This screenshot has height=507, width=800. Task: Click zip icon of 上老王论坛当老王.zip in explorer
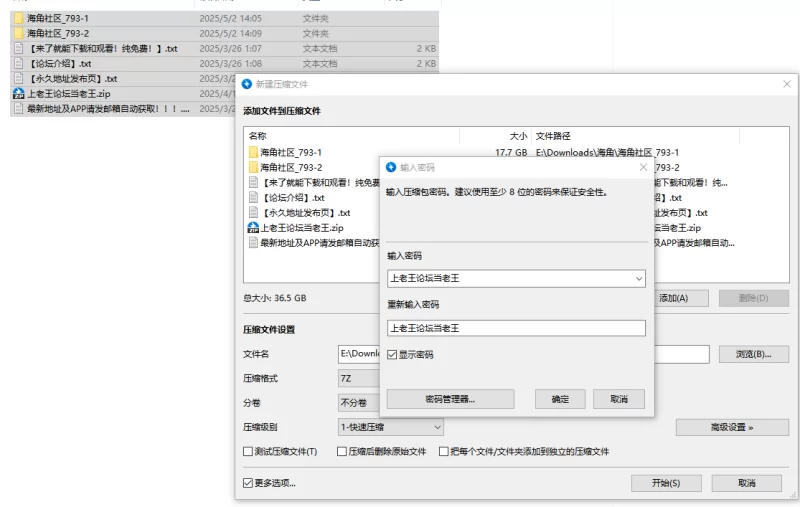click(19, 94)
